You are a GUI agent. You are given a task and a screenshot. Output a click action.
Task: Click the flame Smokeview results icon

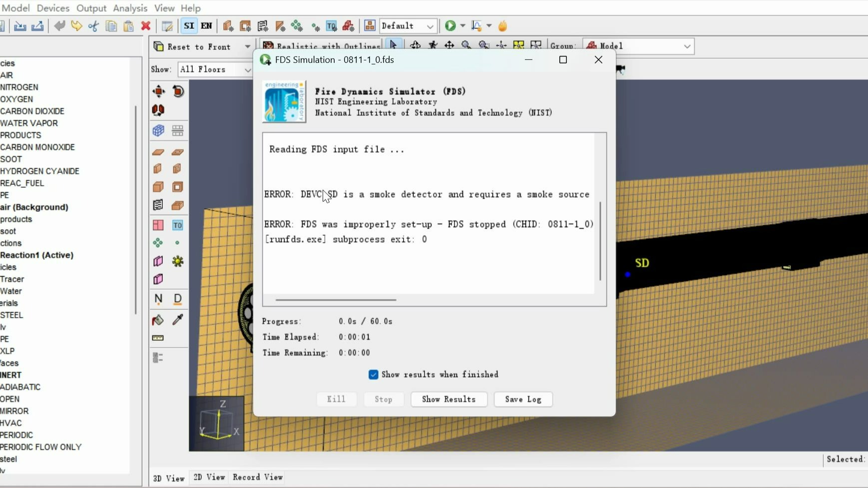[503, 26]
